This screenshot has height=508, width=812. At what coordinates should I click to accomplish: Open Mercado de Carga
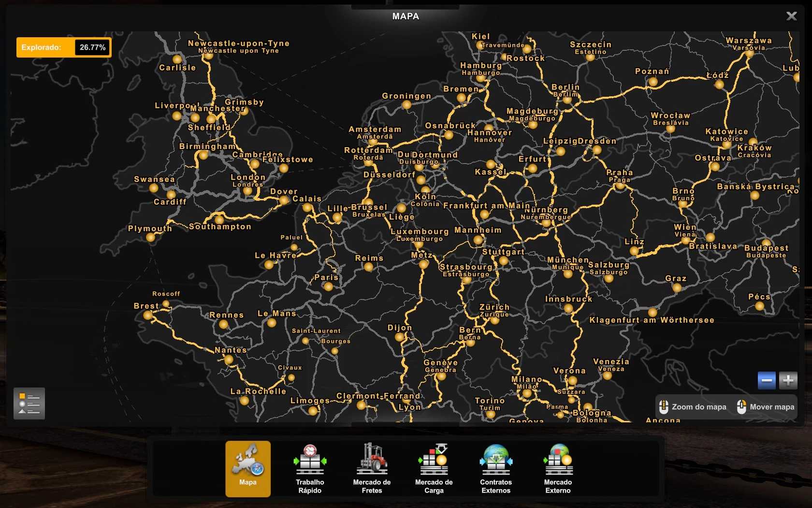[434, 468]
